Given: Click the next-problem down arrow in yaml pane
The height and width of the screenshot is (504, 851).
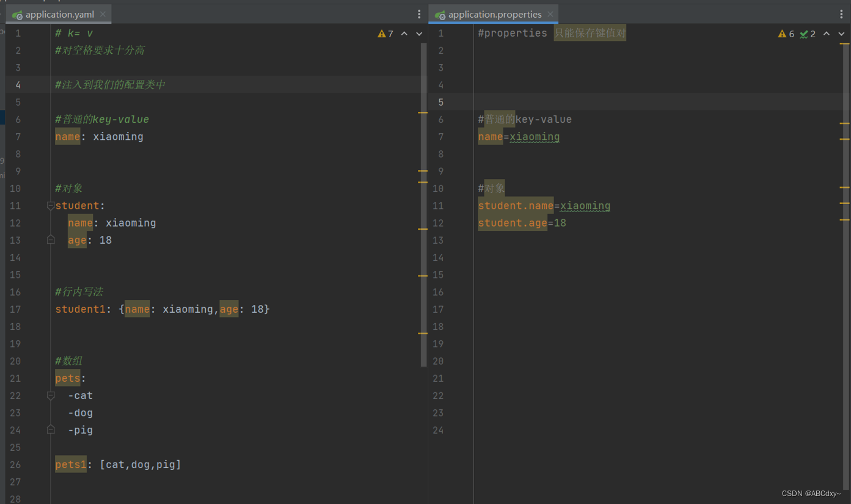Looking at the screenshot, I should tap(418, 34).
